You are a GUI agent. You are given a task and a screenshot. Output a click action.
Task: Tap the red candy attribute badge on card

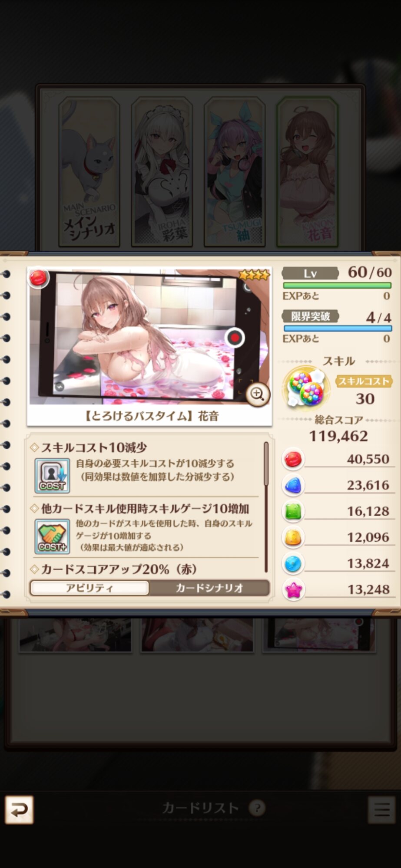point(38,278)
